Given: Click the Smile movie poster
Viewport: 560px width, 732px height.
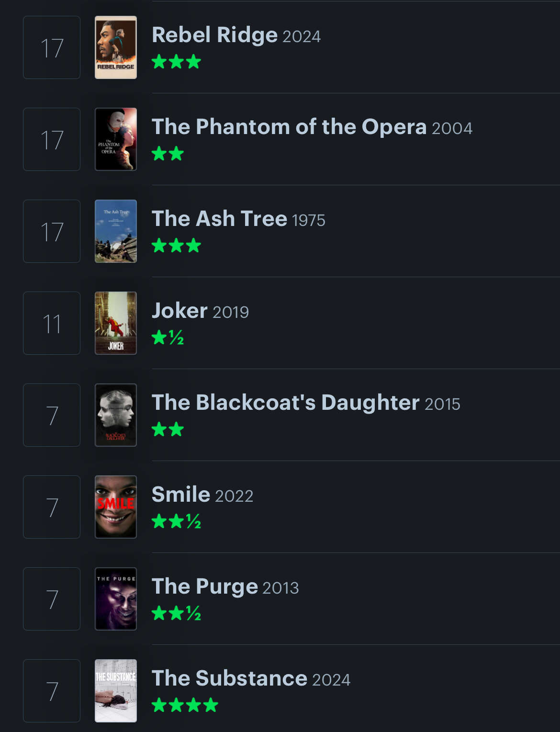Looking at the screenshot, I should coord(116,507).
